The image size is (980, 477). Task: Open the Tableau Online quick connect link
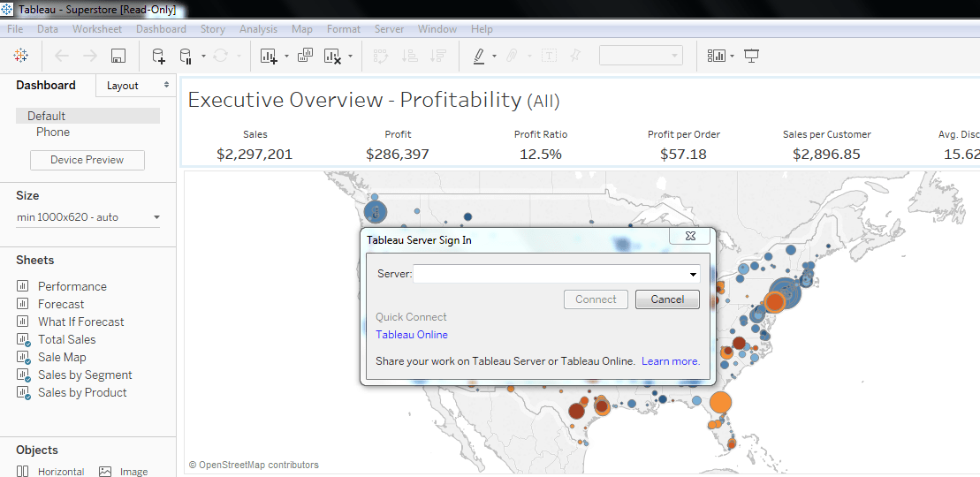pyautogui.click(x=412, y=335)
